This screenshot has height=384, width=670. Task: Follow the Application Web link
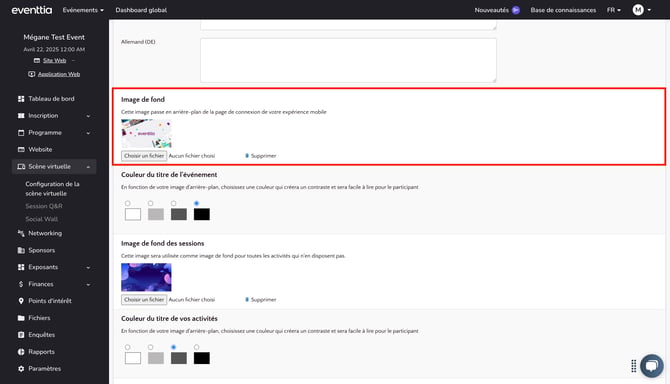[59, 74]
